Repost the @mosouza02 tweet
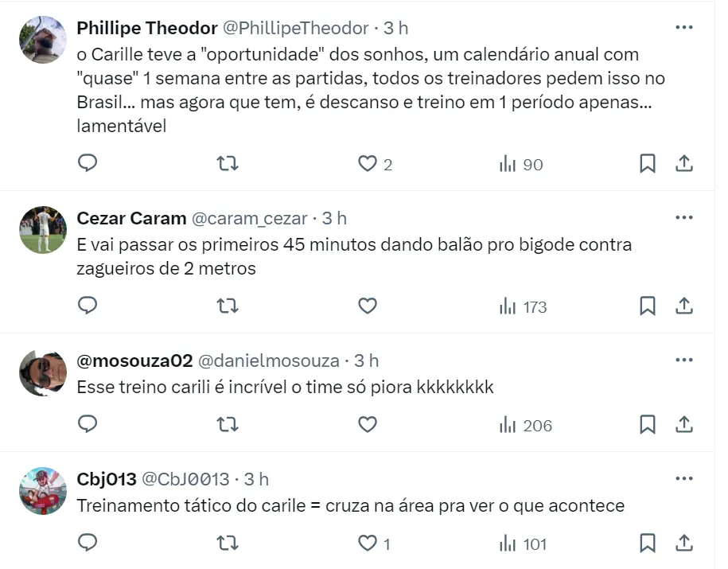The image size is (728, 569). point(228,425)
